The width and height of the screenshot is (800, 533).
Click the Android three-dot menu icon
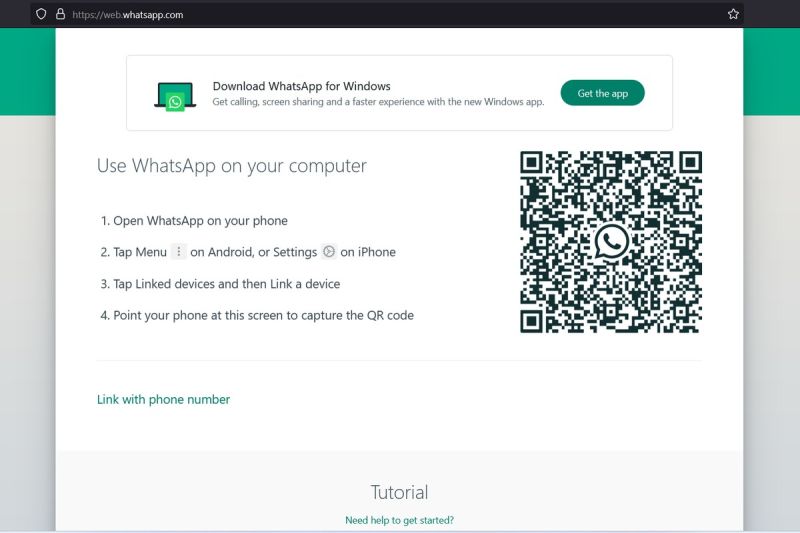pyautogui.click(x=179, y=251)
